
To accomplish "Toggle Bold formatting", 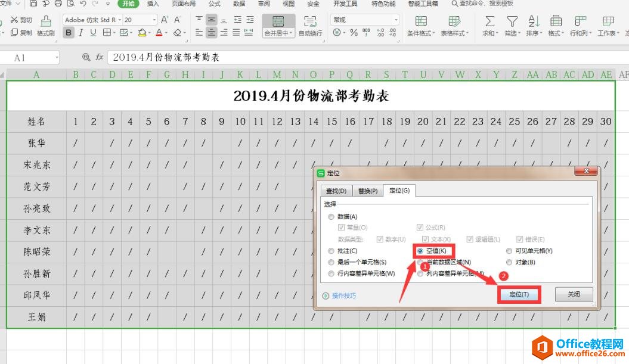I will click(x=69, y=33).
